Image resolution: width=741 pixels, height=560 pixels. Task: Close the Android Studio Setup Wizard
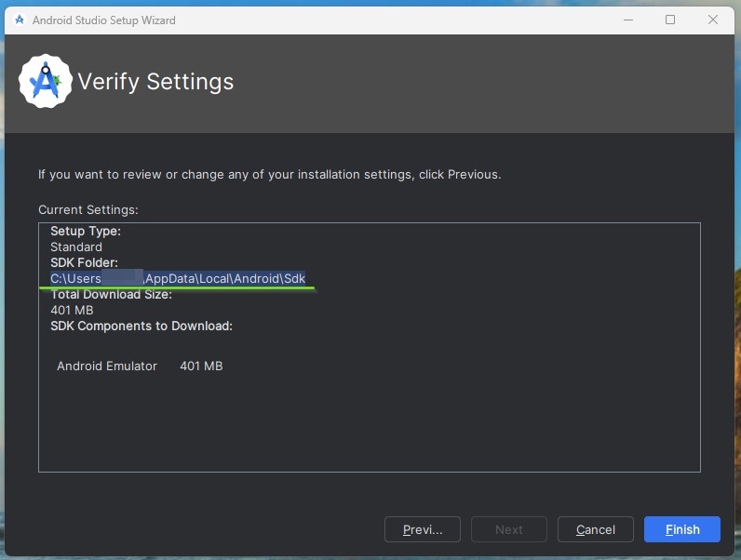tap(713, 20)
